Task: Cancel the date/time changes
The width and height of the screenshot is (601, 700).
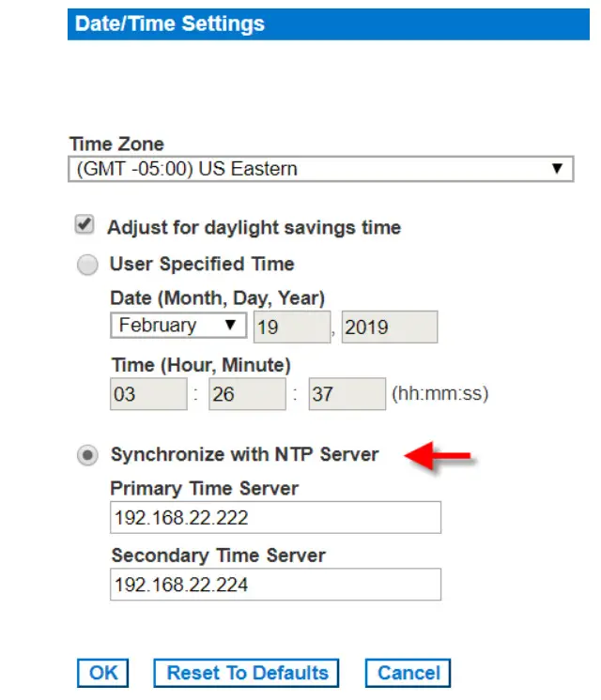Action: tap(408, 673)
